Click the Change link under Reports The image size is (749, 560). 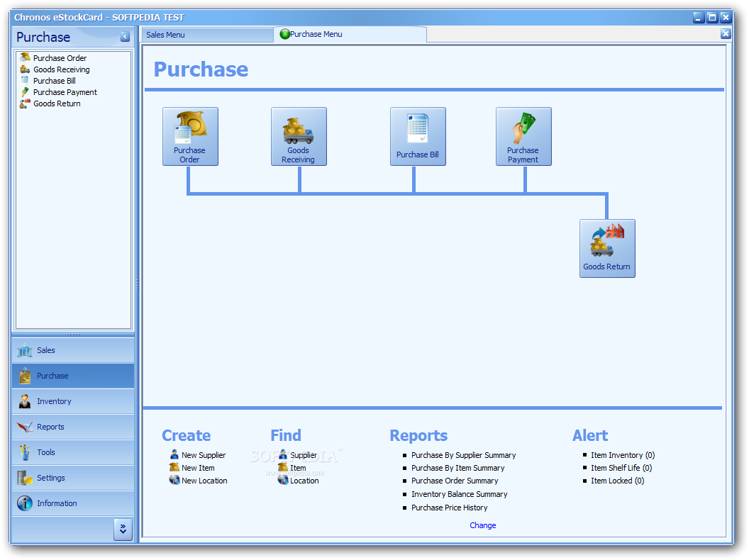[483, 525]
